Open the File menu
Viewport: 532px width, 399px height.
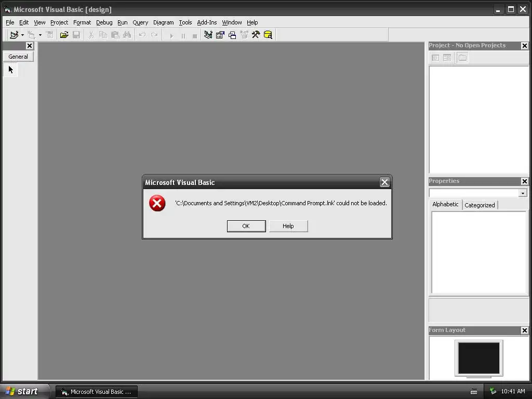point(10,22)
